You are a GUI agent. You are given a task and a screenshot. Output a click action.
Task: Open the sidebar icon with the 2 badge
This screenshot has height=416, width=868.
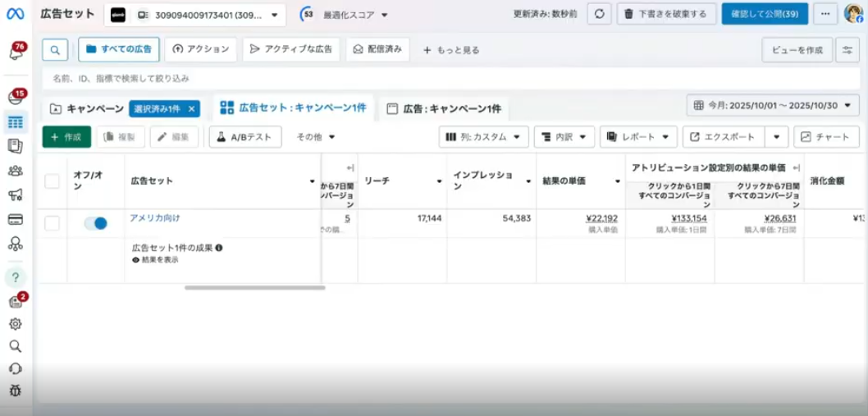point(16,301)
